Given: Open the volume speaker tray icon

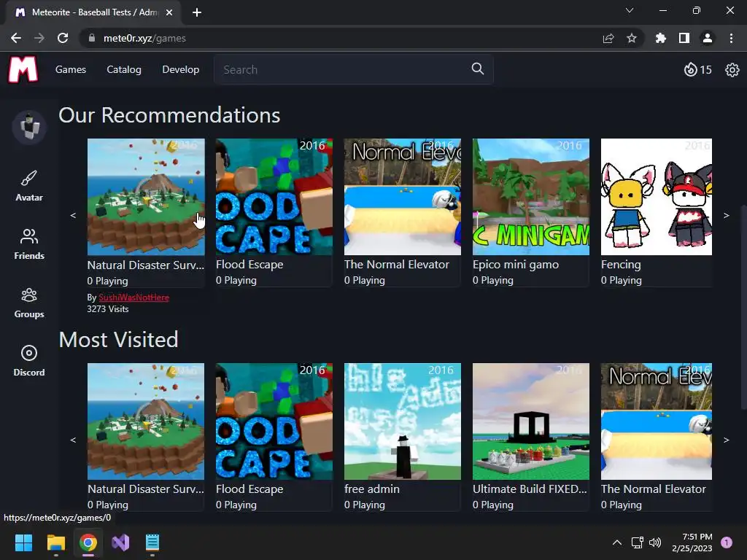Looking at the screenshot, I should point(655,542).
